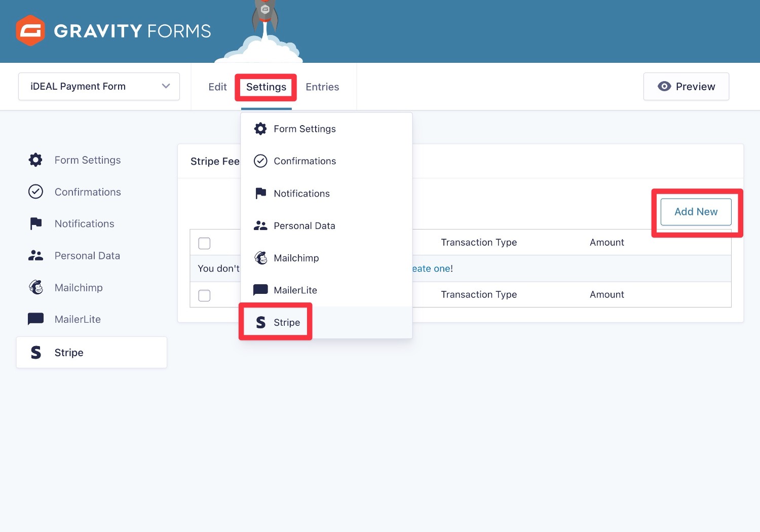
Task: Open Confirmations in the left sidebar
Action: [92, 192]
